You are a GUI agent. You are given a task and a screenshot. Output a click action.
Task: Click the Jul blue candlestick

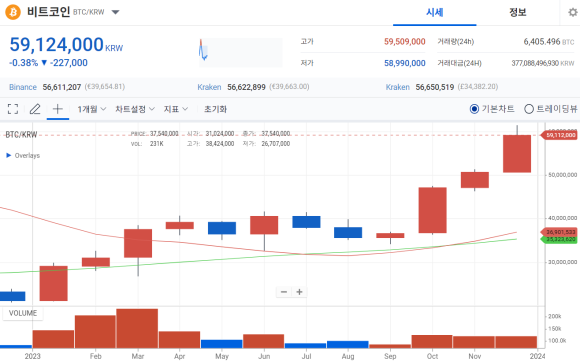[306, 222]
